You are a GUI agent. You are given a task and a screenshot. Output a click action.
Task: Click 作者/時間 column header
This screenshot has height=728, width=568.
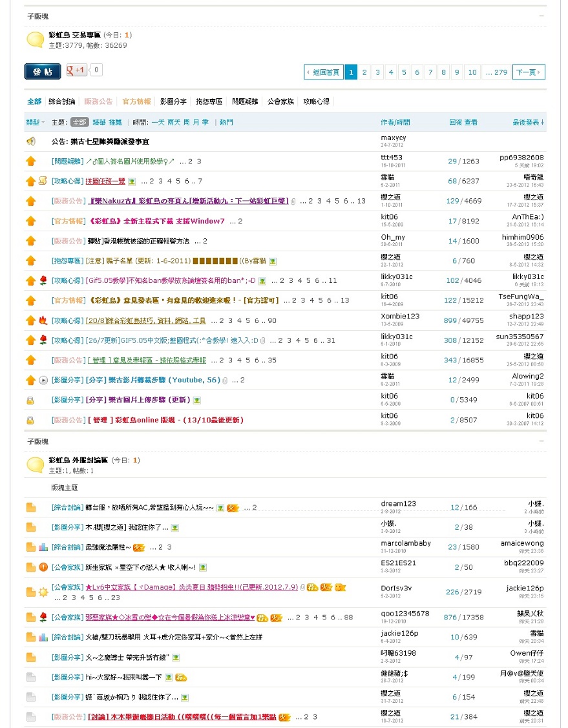point(395,122)
